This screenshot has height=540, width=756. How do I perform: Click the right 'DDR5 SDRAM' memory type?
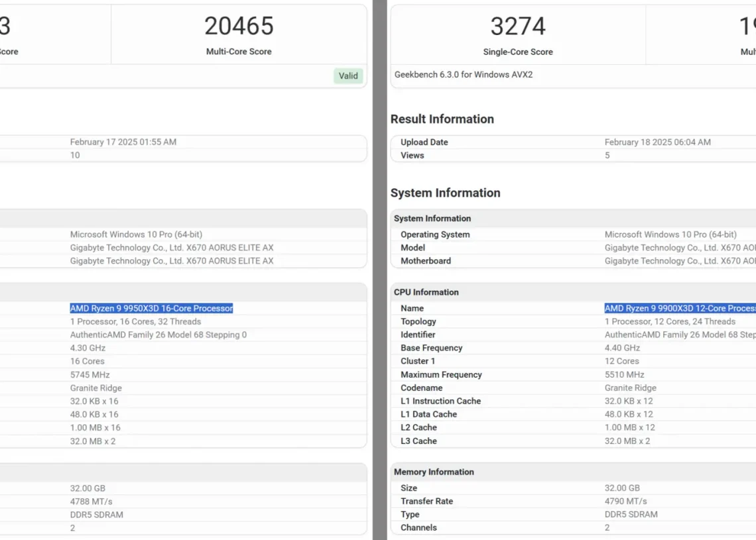(631, 514)
